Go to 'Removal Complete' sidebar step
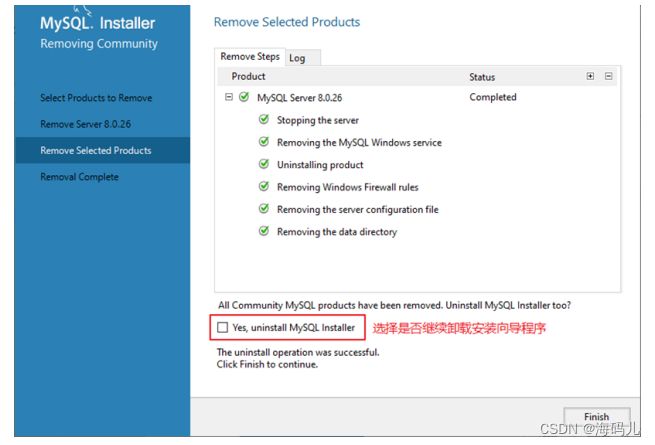The width and height of the screenshot is (655, 445). tap(79, 177)
